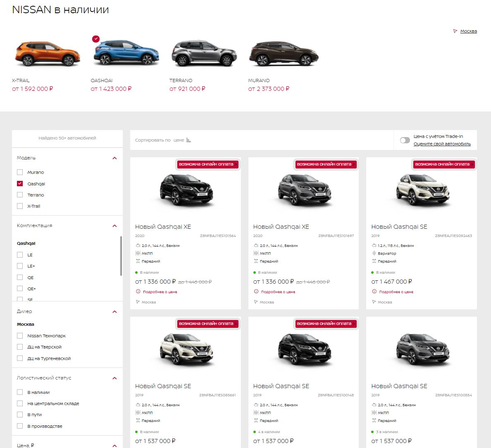Click the drivetrain icon on the Z8NFBAJ11ES085661 card
This screenshot has height=448, width=491.
pos(138,420)
